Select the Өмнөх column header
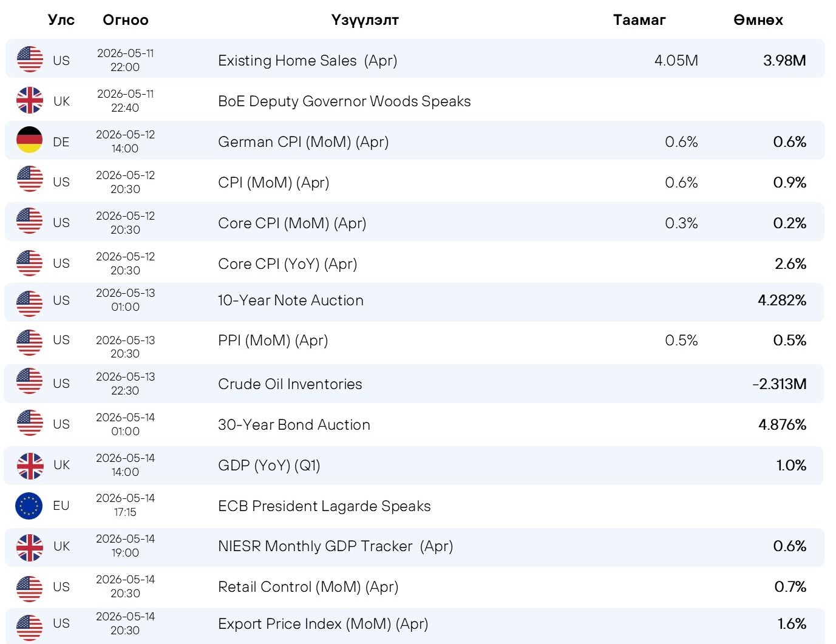Image resolution: width=836 pixels, height=644 pixels. (x=758, y=20)
